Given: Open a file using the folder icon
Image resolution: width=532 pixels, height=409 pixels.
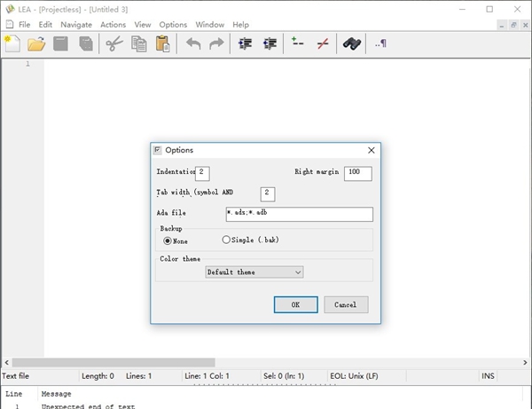Looking at the screenshot, I should pos(36,43).
